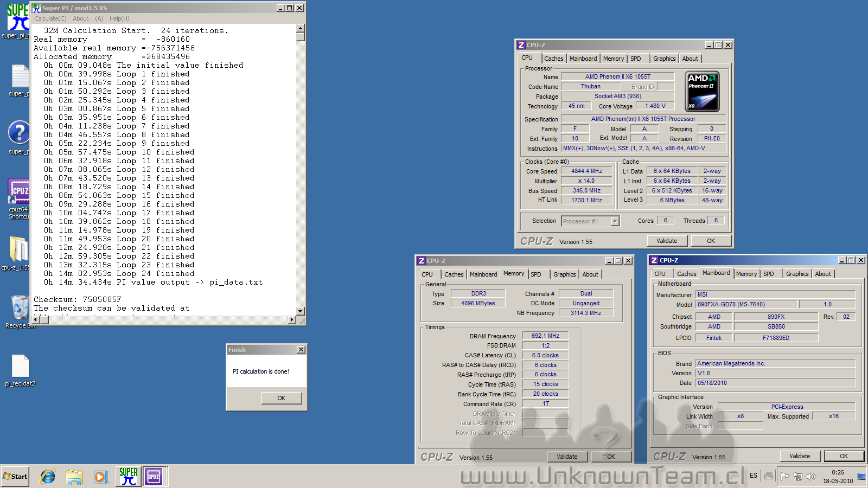
Task: Click Super PI horizontal scrollbar right arrow
Action: [292, 320]
